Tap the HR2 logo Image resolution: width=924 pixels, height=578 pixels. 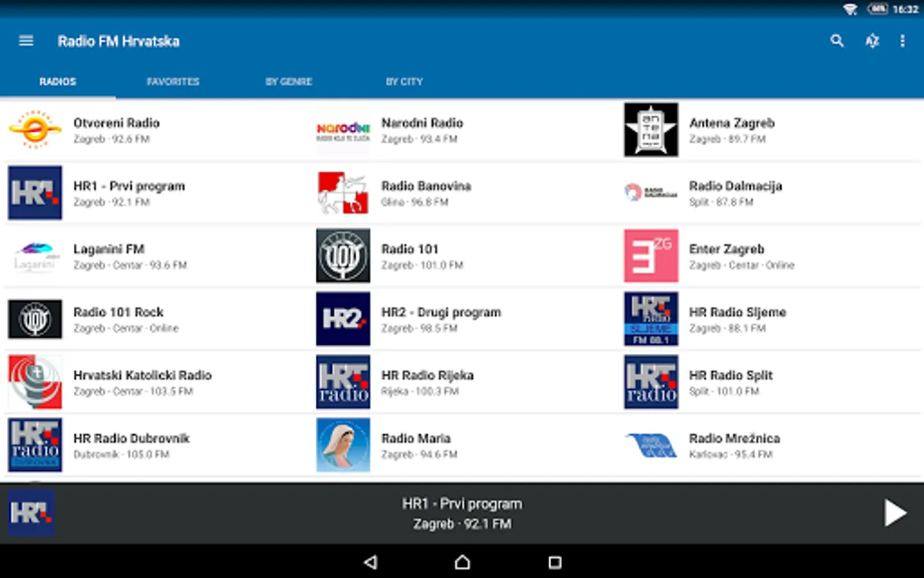[343, 319]
